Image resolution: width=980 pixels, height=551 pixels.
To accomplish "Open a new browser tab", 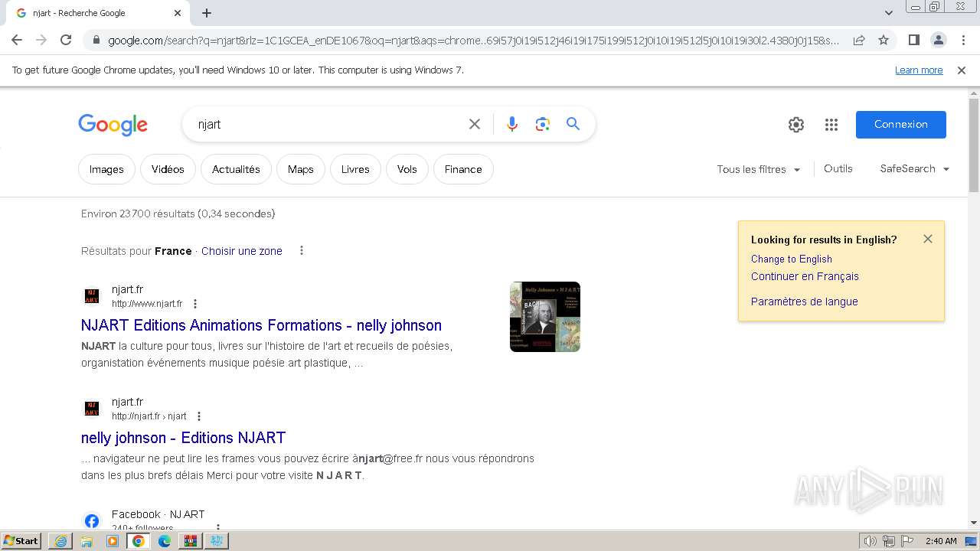I will point(207,13).
